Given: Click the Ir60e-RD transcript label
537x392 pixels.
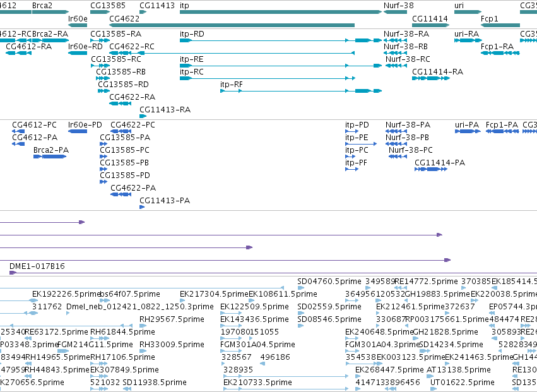Looking at the screenshot, I should [85, 47].
